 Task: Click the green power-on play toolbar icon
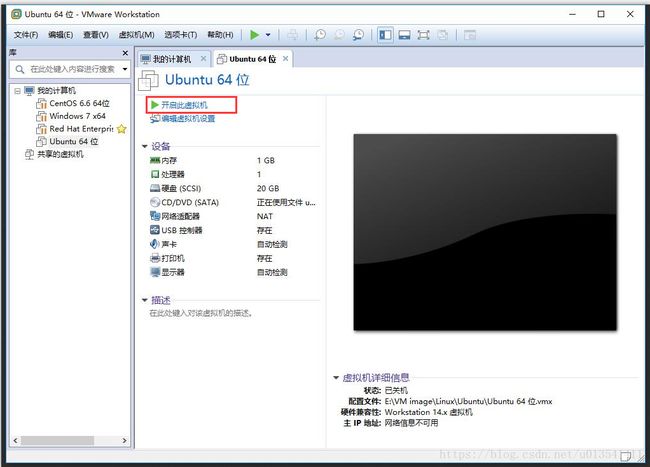pos(255,35)
